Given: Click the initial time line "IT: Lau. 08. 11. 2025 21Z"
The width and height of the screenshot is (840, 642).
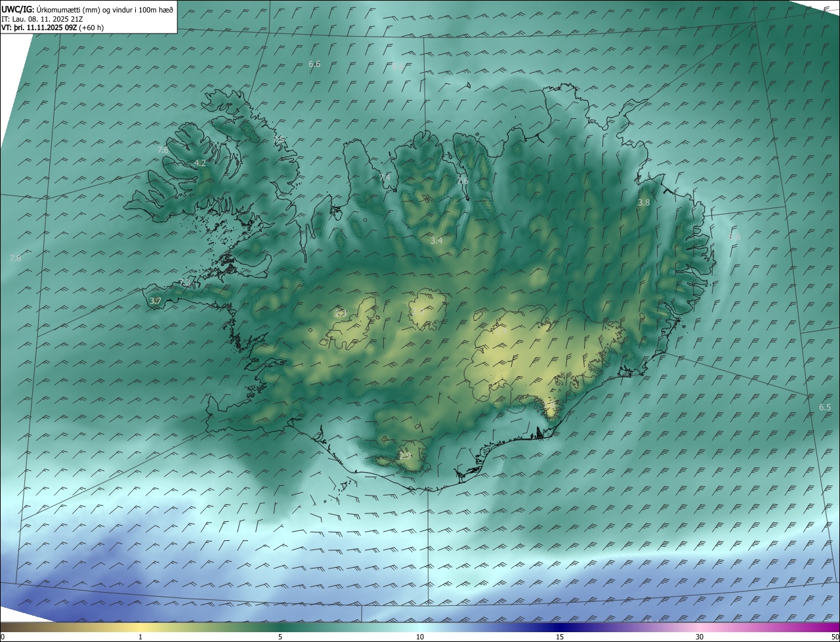Looking at the screenshot, I should tap(42, 18).
